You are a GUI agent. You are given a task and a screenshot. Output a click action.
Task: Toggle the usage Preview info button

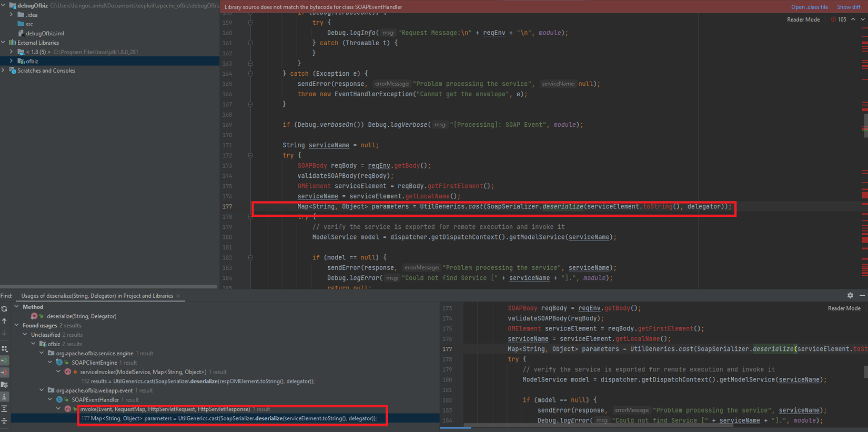[x=4, y=397]
